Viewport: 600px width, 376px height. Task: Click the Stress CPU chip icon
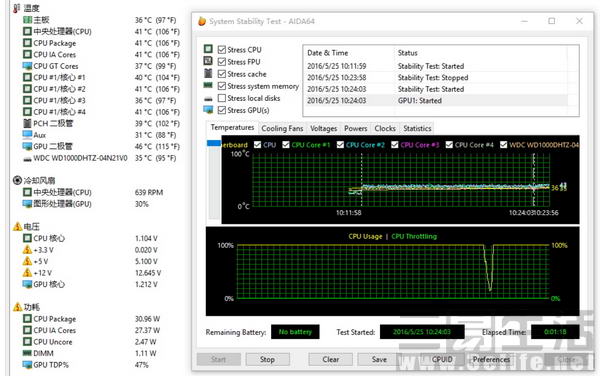tap(208, 49)
